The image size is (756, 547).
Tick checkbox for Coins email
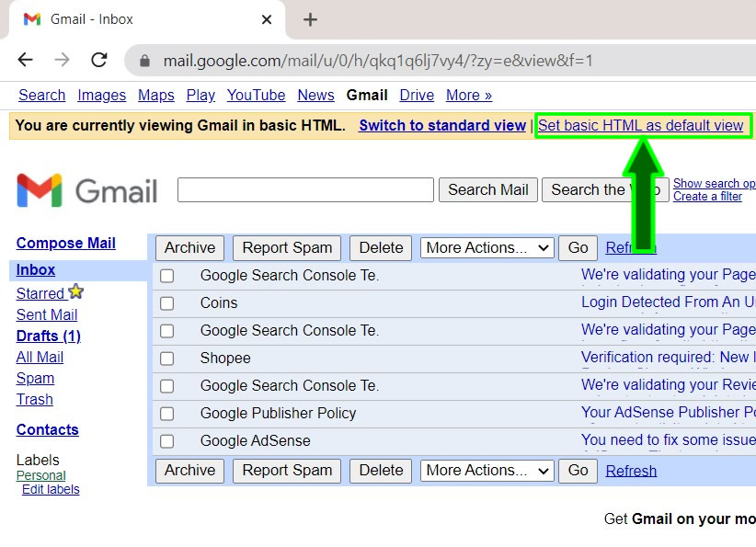[x=166, y=303]
